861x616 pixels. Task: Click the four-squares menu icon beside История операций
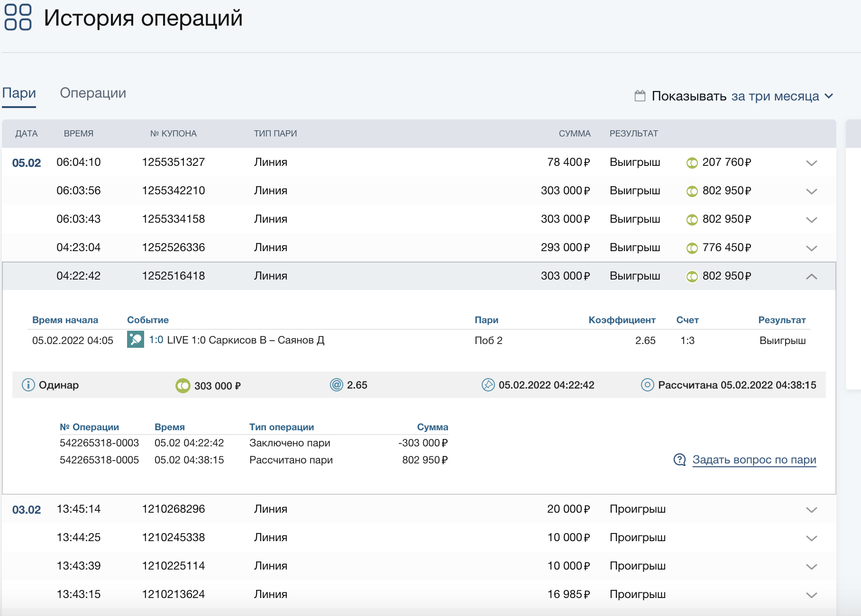click(18, 18)
